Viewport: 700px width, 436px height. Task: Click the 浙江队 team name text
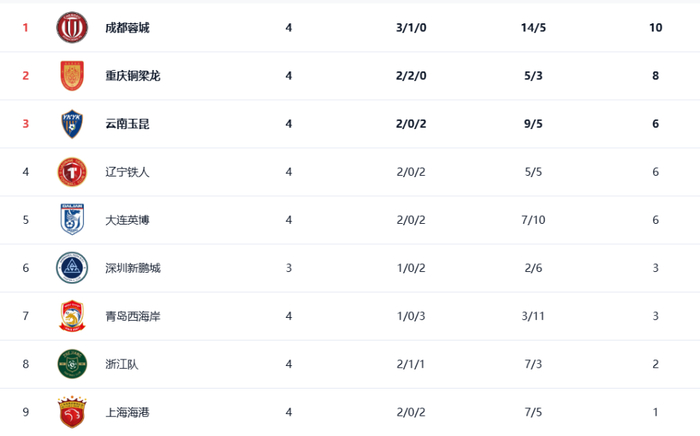coord(121,364)
